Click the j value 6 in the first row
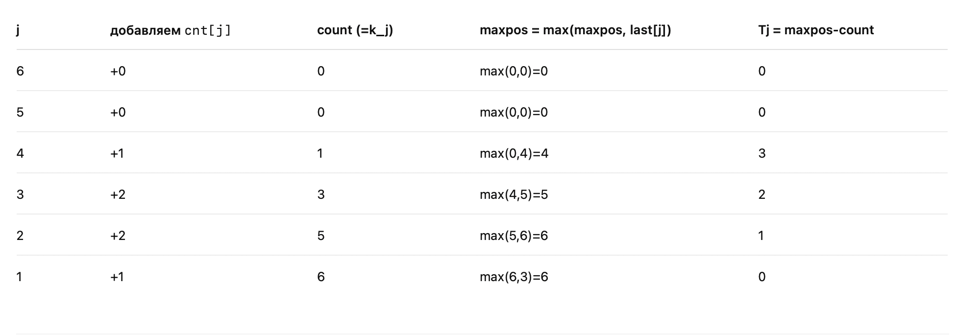980x335 pixels. coord(20,72)
